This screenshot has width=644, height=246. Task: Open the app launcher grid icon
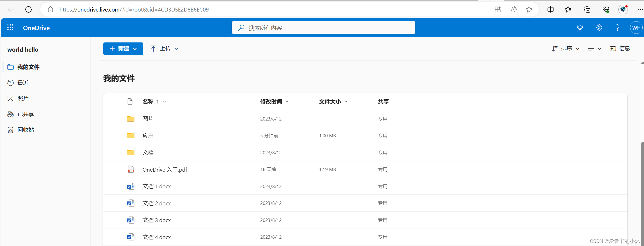tap(10, 28)
